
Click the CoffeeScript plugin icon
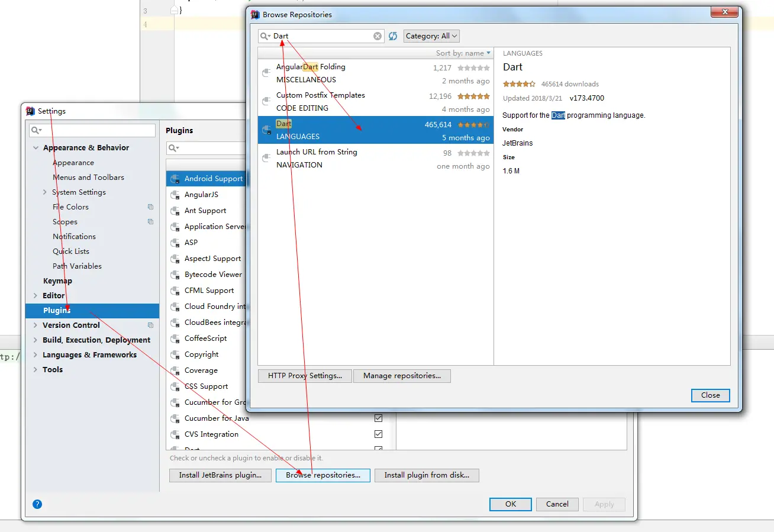175,338
